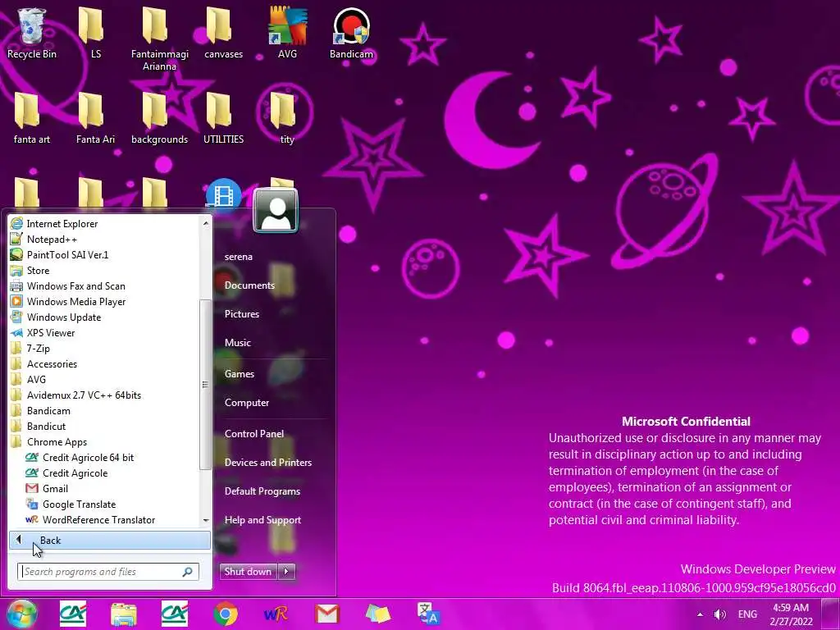Open serena user folder link
Viewport: 840px width, 630px height.
239,257
